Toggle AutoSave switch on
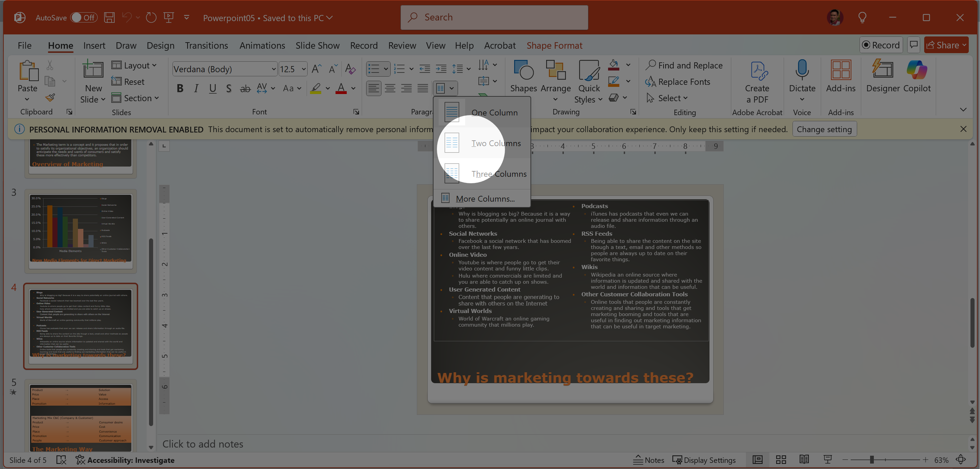The width and height of the screenshot is (980, 469). [x=84, y=17]
